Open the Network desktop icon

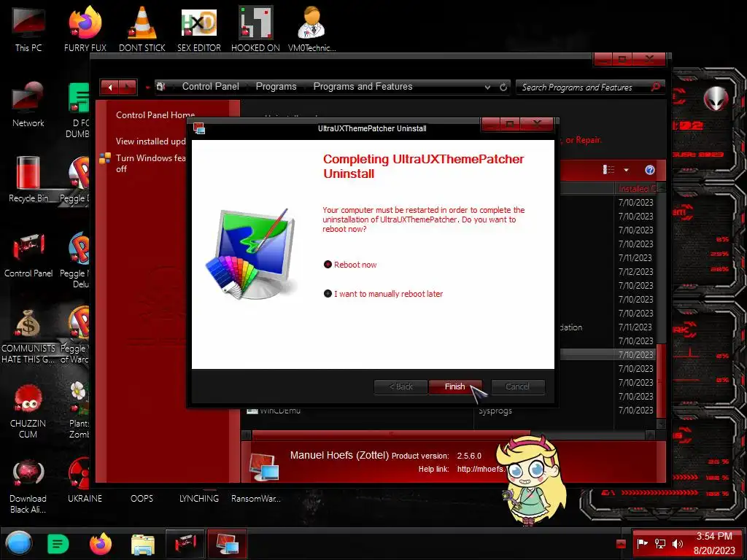tap(28, 104)
